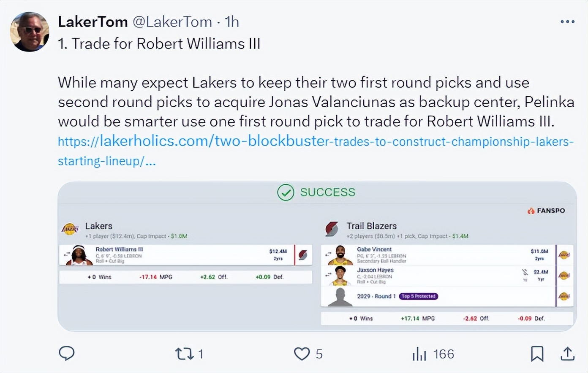This screenshot has height=373, width=588.
Task: Open LakerTom's profile avatar
Action: click(x=30, y=32)
